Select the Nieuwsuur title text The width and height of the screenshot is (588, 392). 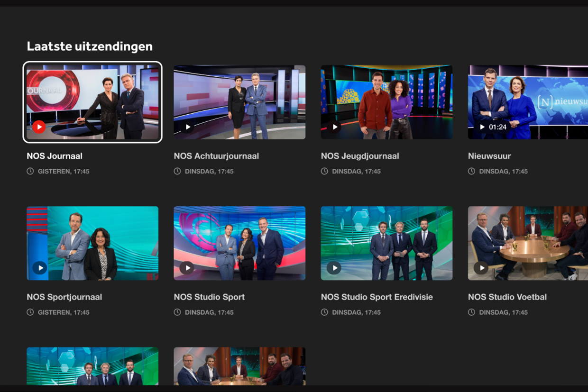[x=489, y=156]
